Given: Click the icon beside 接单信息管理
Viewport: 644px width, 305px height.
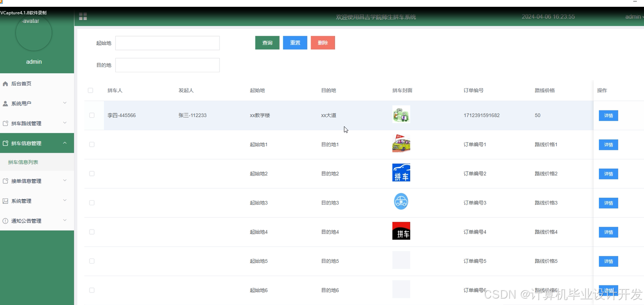Looking at the screenshot, I should (x=5, y=181).
